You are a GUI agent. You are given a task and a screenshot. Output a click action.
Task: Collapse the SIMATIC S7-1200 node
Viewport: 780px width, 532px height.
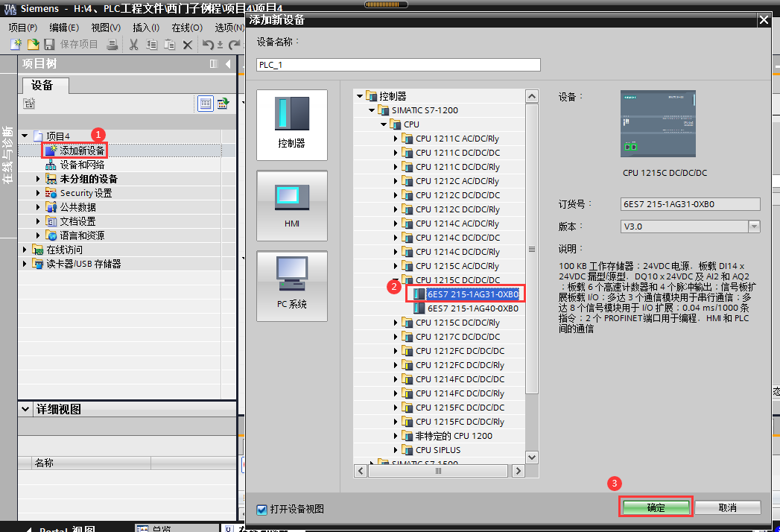(372, 110)
